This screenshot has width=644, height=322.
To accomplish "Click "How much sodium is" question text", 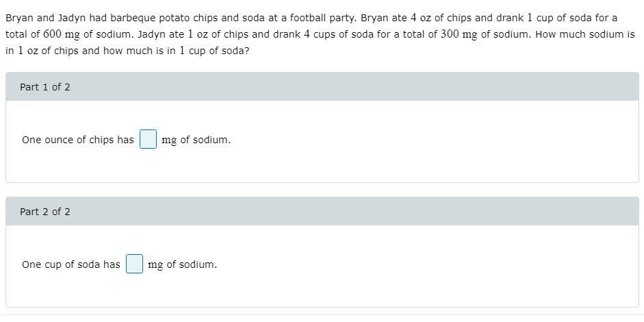I will [585, 34].
